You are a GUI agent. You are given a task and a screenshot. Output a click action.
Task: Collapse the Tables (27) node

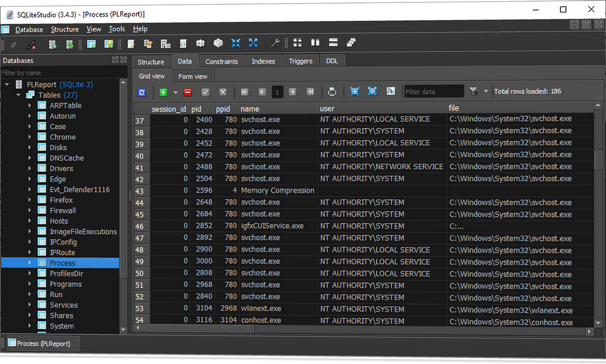pyautogui.click(x=18, y=95)
